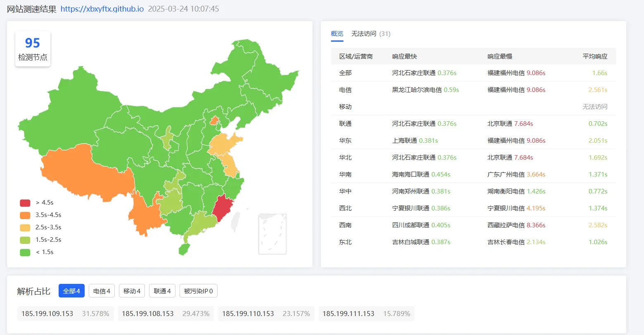Select the 全部4 filter button
This screenshot has width=644, height=335.
point(71,291)
